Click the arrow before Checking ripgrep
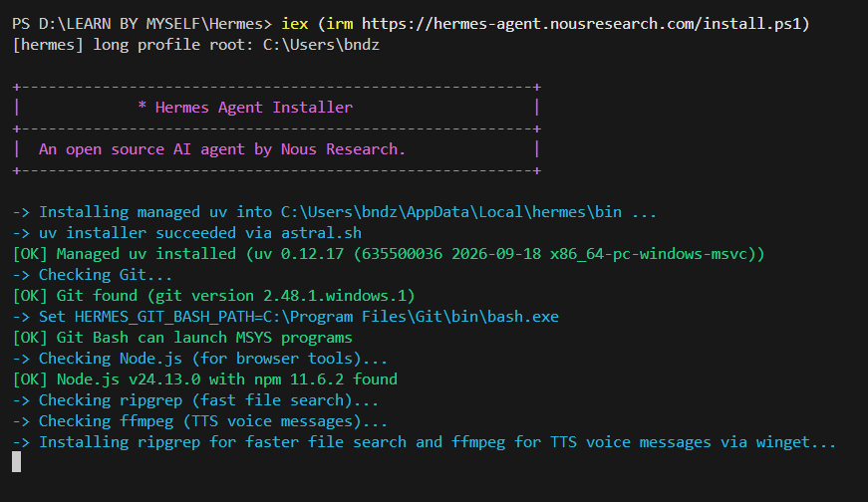The image size is (868, 502). click(x=21, y=400)
